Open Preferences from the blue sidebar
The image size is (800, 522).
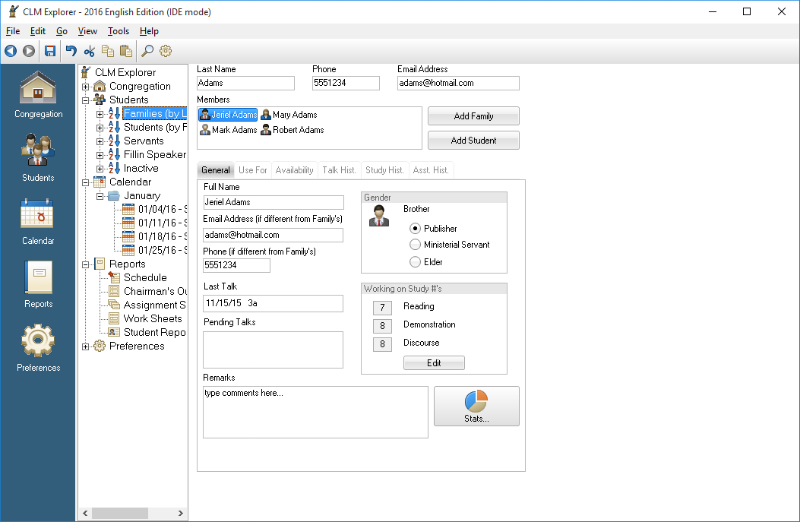38,348
